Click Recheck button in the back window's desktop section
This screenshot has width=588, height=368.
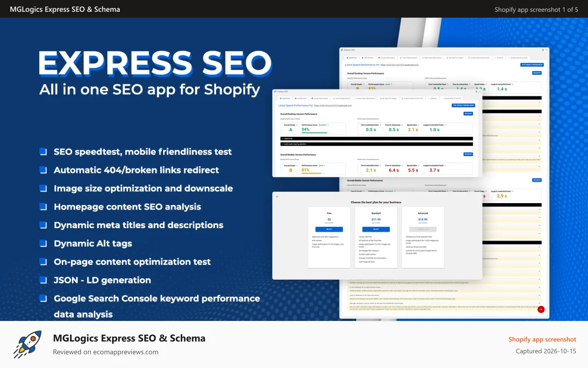(x=537, y=73)
